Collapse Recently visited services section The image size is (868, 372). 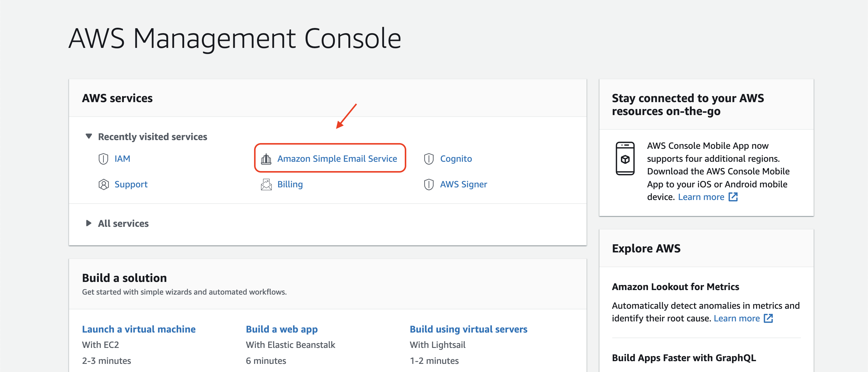pyautogui.click(x=89, y=136)
